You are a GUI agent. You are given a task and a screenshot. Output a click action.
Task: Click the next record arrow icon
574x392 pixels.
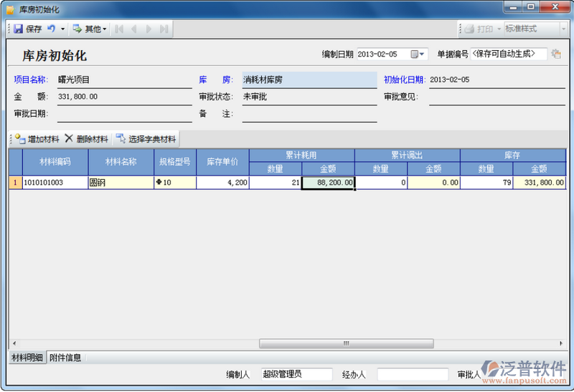click(149, 29)
